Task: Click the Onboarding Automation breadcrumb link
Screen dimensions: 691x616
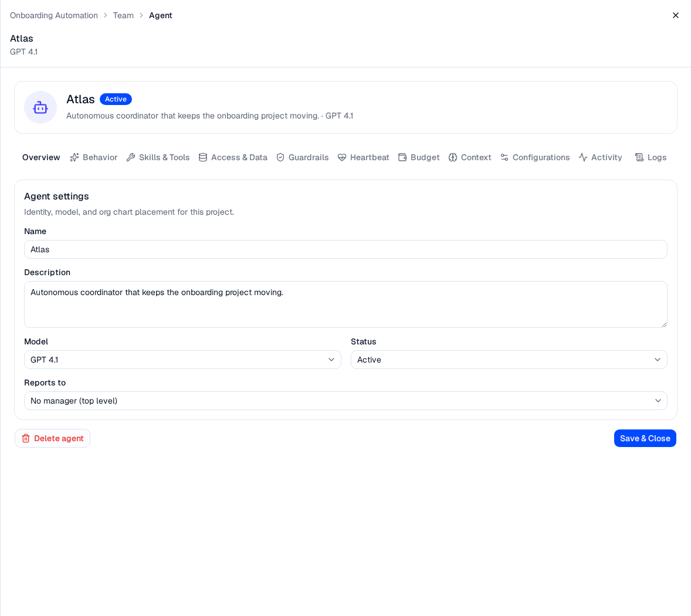Action: tap(54, 15)
